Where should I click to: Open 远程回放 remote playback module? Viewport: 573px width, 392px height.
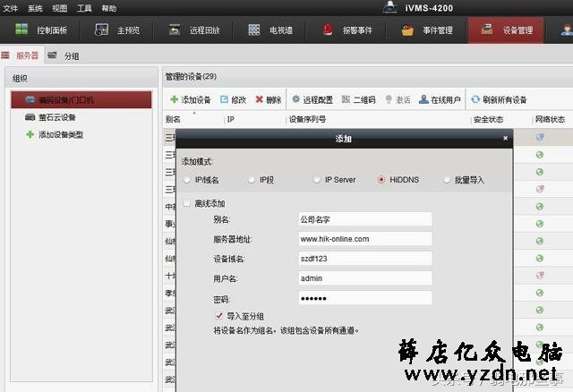(194, 30)
